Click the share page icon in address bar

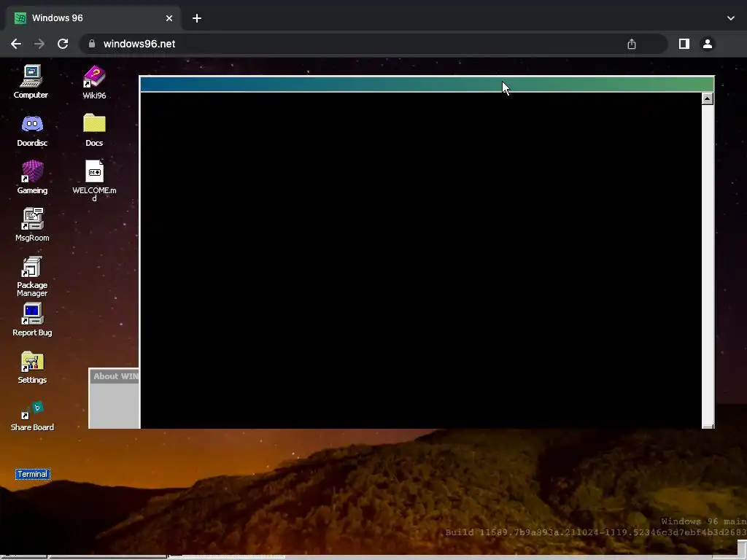(632, 44)
